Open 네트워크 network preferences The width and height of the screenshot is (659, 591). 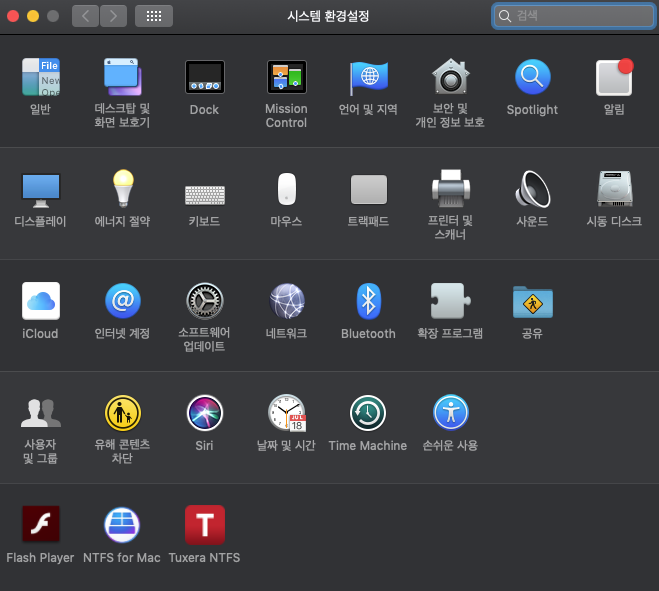tap(287, 301)
